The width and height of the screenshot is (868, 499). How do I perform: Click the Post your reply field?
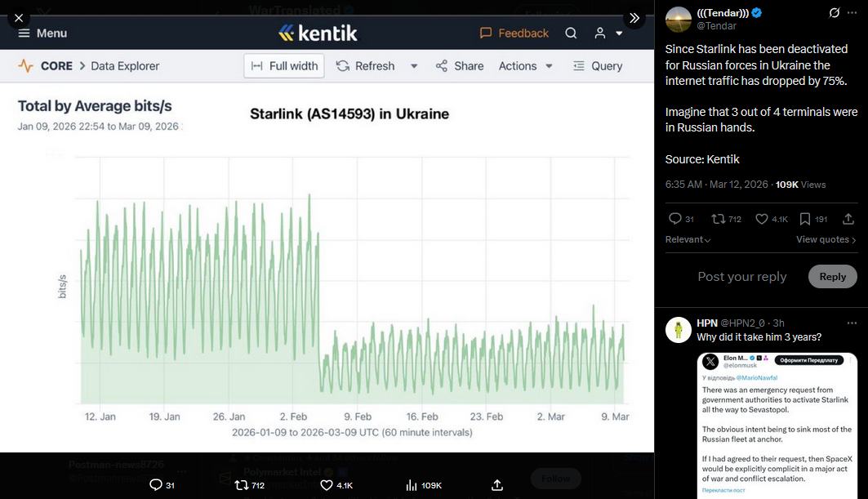pyautogui.click(x=741, y=276)
